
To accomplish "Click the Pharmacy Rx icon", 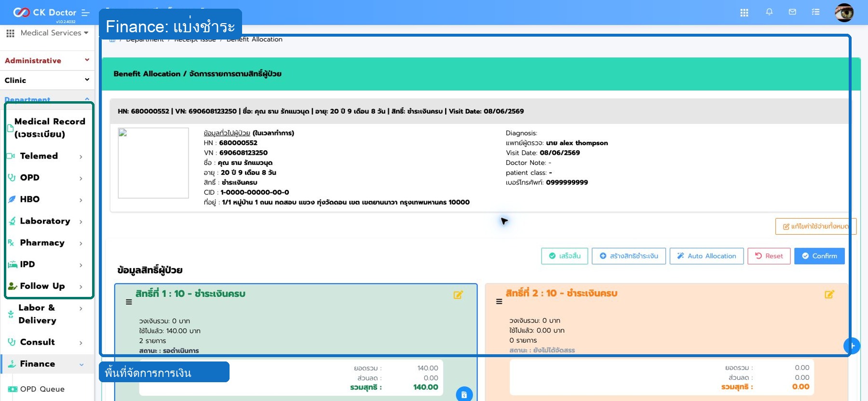I will pos(11,242).
